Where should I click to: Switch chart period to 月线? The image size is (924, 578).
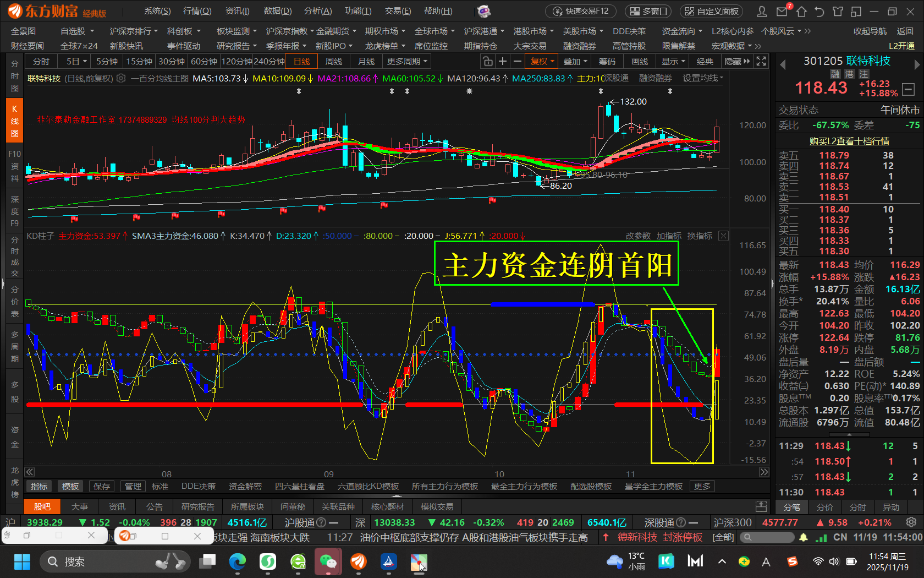click(366, 61)
